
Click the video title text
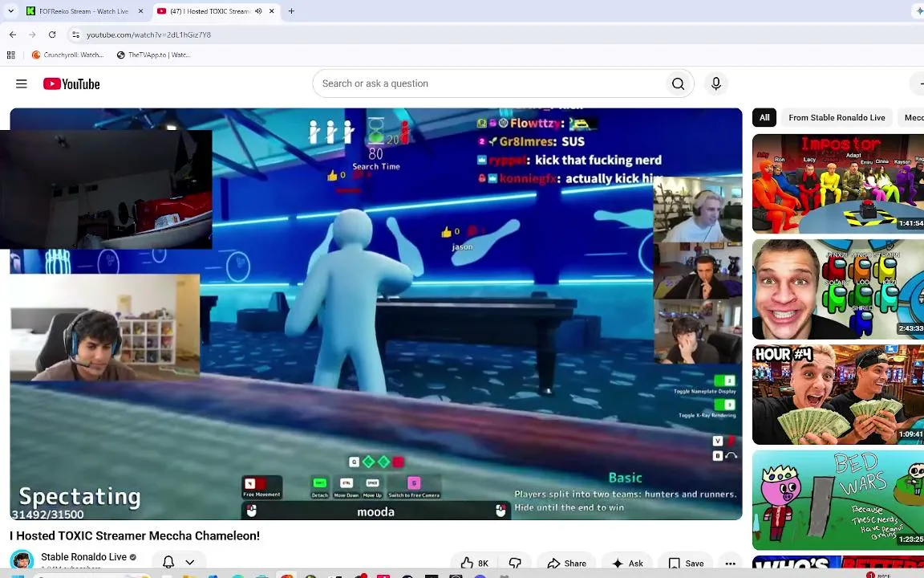coord(135,535)
